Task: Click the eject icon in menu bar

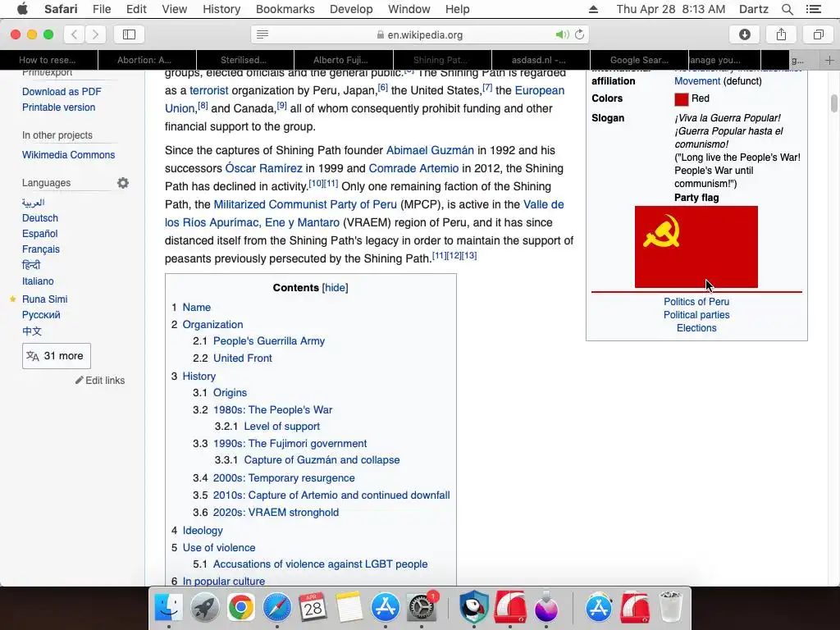Action: point(593,9)
